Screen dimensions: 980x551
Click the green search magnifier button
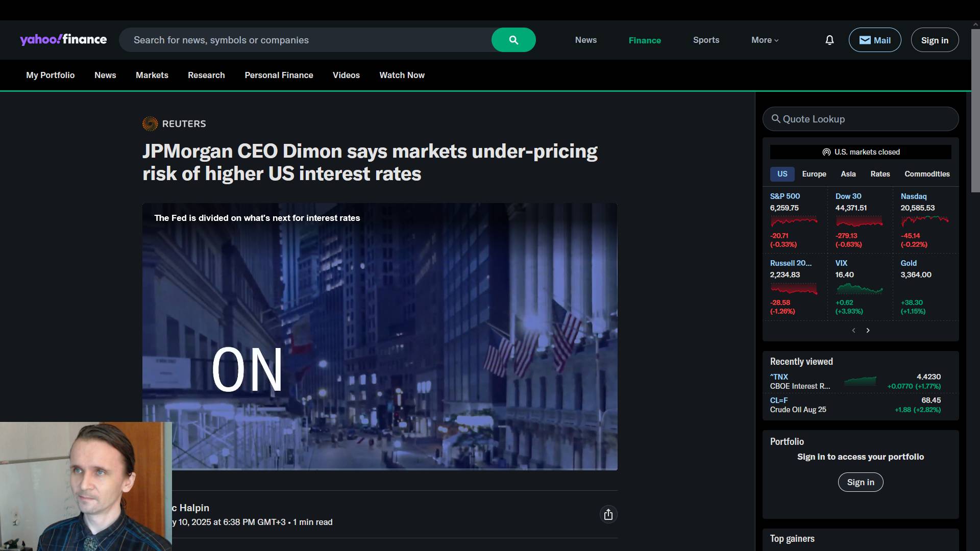(x=513, y=40)
